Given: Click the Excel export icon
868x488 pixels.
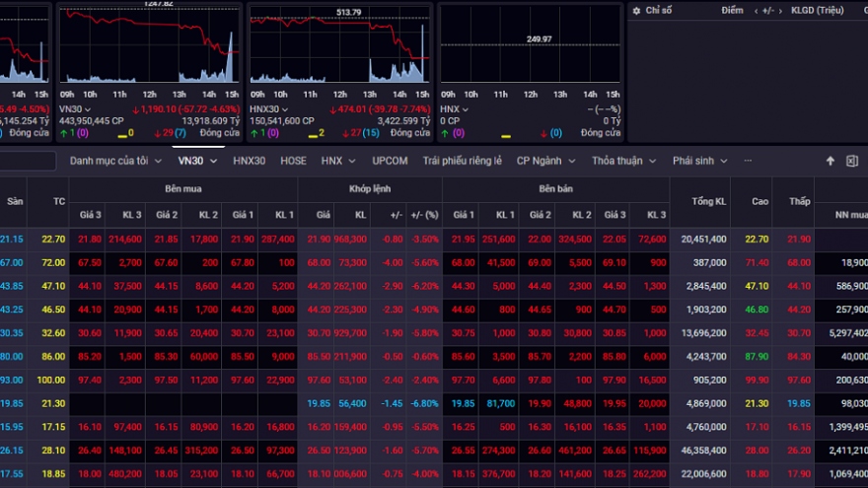Looking at the screenshot, I should (x=852, y=161).
